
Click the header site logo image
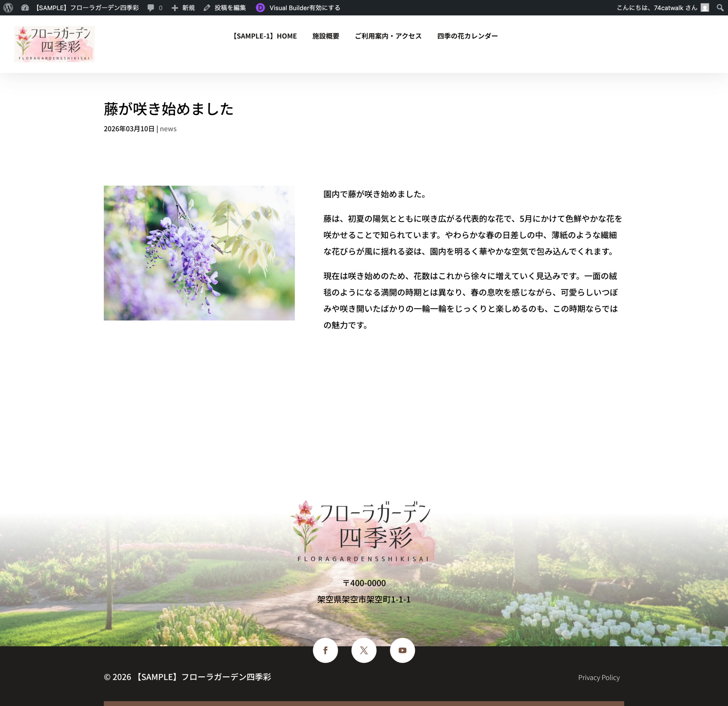pos(55,44)
